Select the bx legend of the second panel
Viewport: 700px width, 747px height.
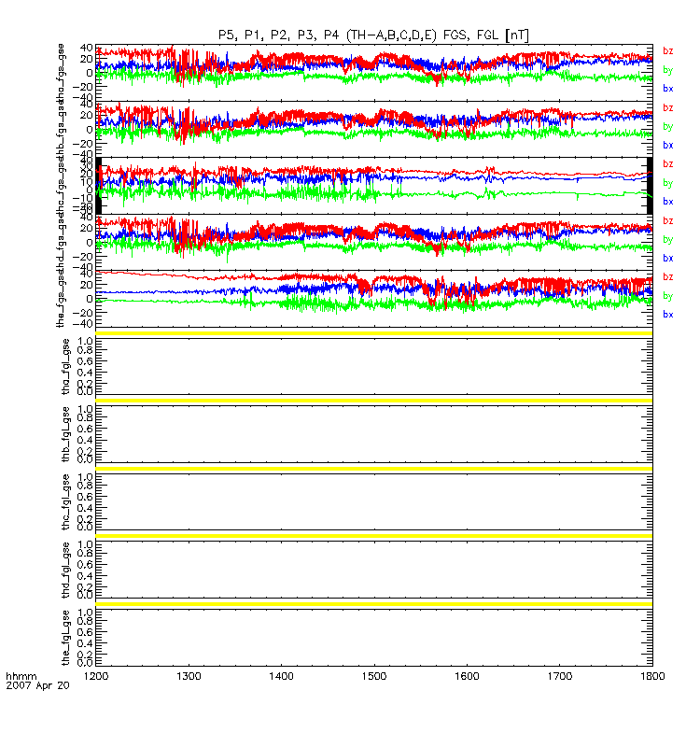(x=668, y=146)
